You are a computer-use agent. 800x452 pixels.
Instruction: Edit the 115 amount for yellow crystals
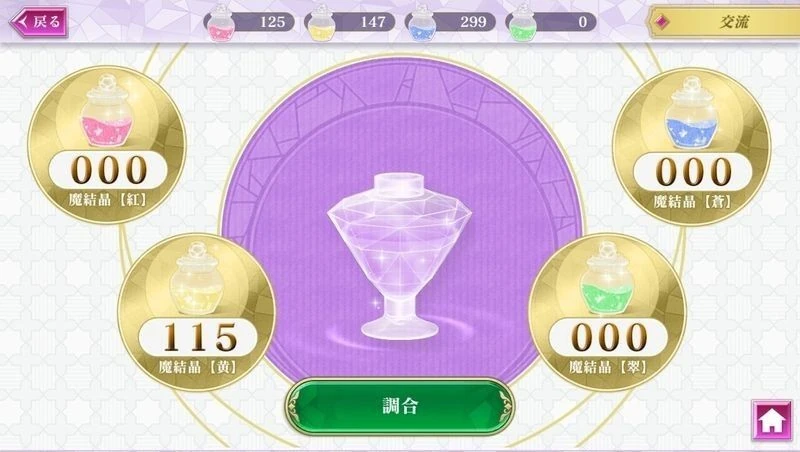198,337
